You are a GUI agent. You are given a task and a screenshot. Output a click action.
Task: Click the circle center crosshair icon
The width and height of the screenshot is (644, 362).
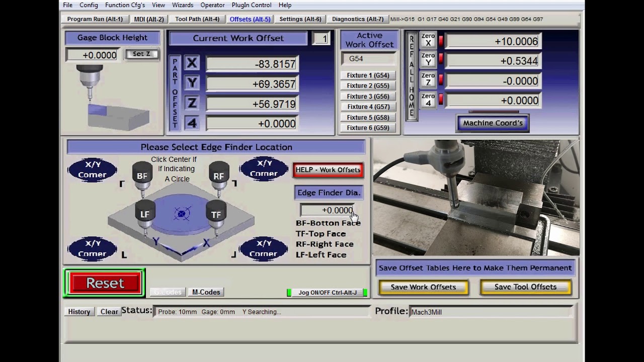click(182, 214)
